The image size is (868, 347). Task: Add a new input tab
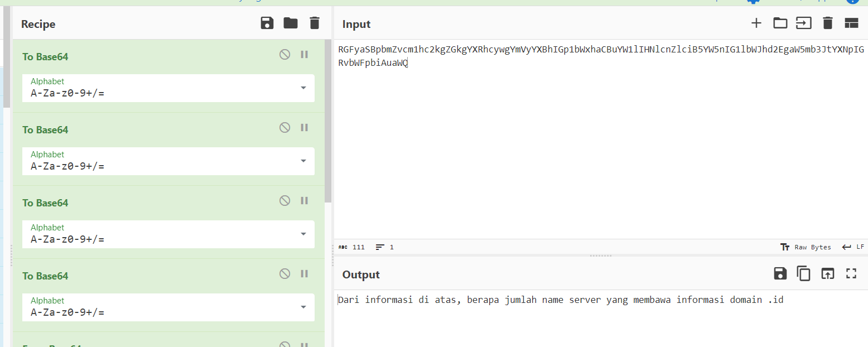(756, 23)
